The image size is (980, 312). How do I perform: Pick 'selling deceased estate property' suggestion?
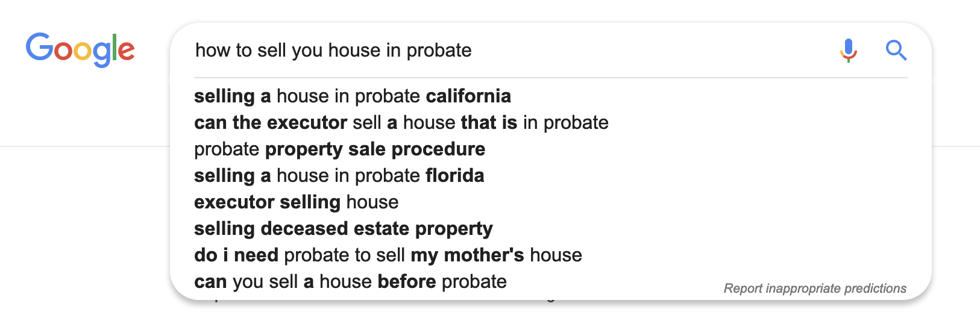(x=550, y=229)
